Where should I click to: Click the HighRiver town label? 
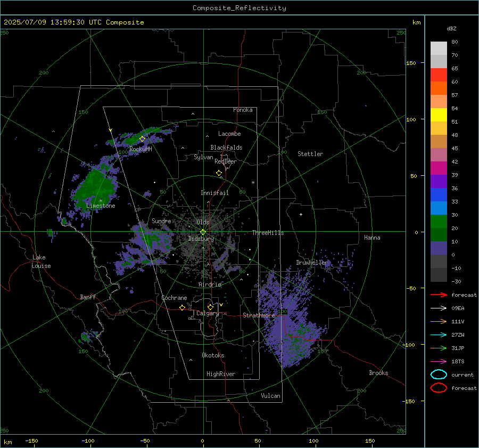[x=221, y=374]
